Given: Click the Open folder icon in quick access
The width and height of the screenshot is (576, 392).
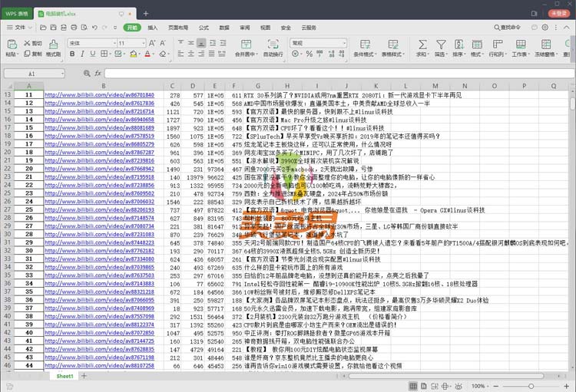Looking at the screenshot, I should click(43, 28).
